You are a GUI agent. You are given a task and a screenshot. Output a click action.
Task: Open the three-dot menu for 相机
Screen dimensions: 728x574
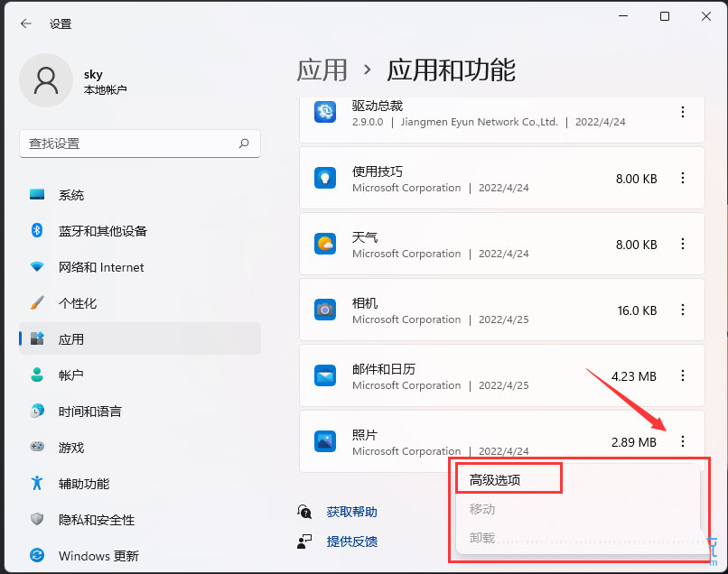pos(684,310)
